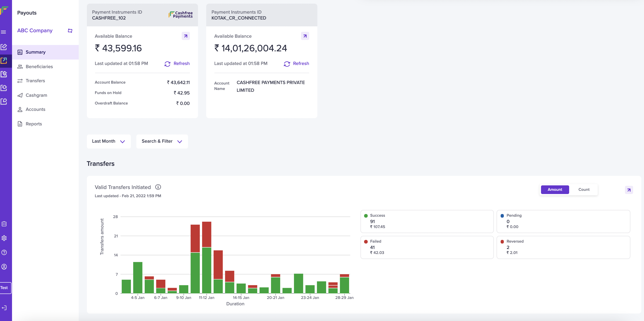Image resolution: width=644 pixels, height=321 pixels.
Task: Open CASHFREE_102 balance details arrow icon
Action: (x=186, y=36)
